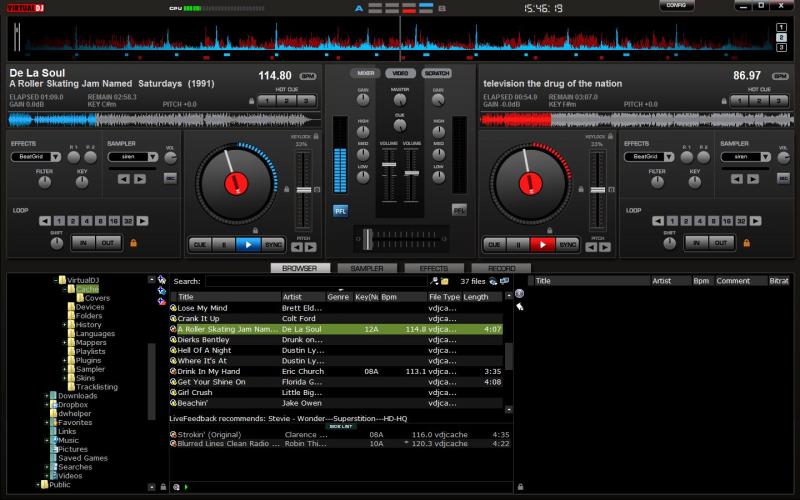Screen dimensions: 800x500
Task: Open the VIDEO mixer panel
Action: click(x=400, y=73)
